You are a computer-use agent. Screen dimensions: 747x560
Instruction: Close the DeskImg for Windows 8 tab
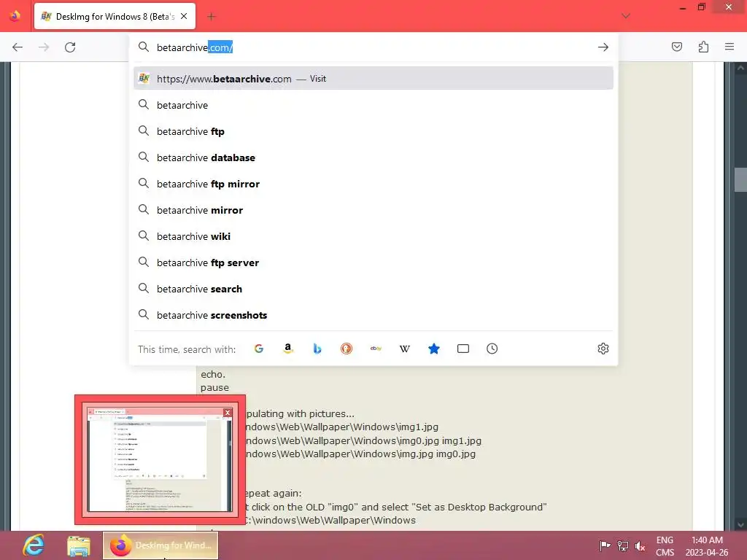click(x=184, y=16)
